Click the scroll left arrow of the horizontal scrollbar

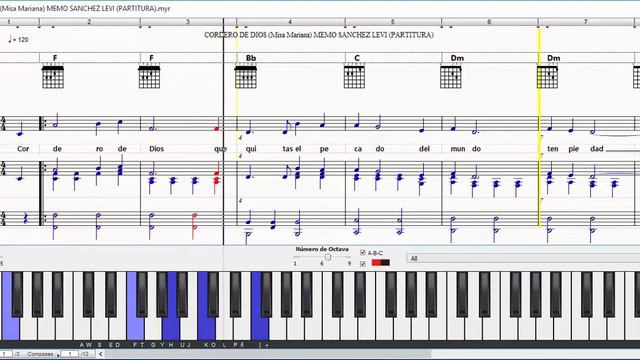click(x=100, y=354)
